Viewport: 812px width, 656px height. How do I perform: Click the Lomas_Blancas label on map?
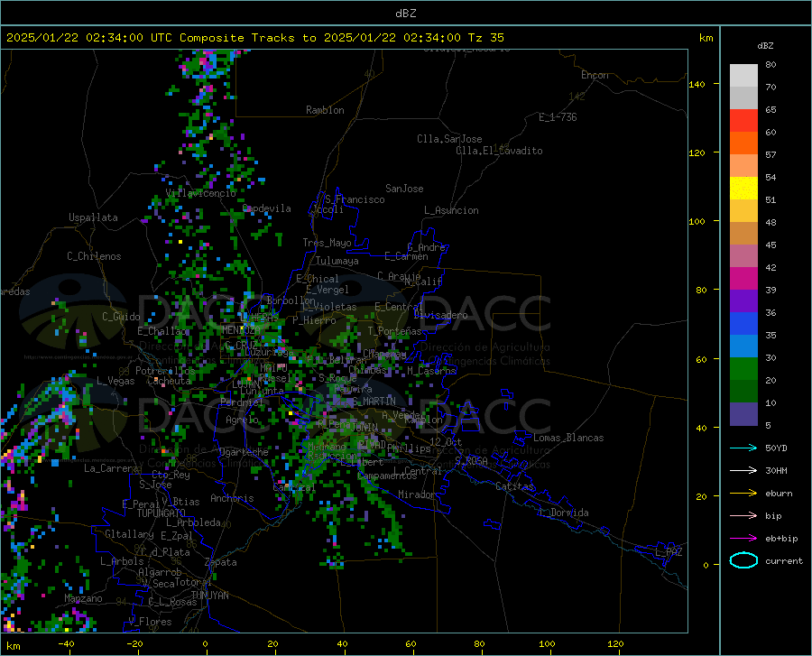[568, 438]
